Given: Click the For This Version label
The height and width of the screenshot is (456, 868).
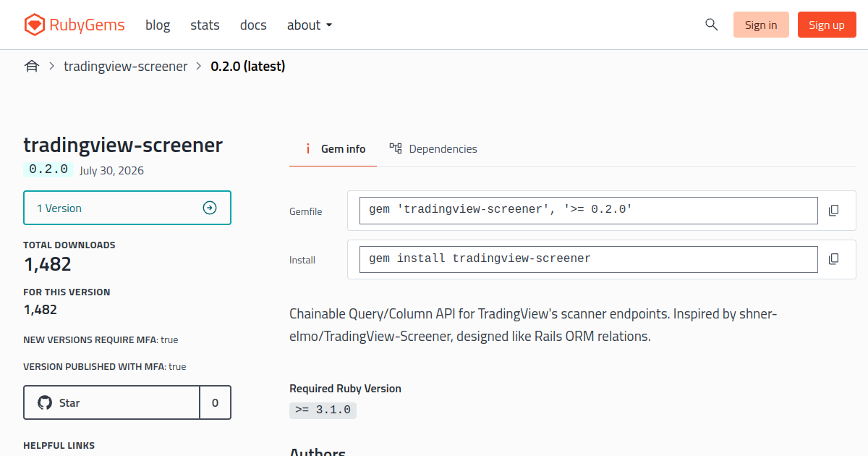Looking at the screenshot, I should tap(67, 292).
